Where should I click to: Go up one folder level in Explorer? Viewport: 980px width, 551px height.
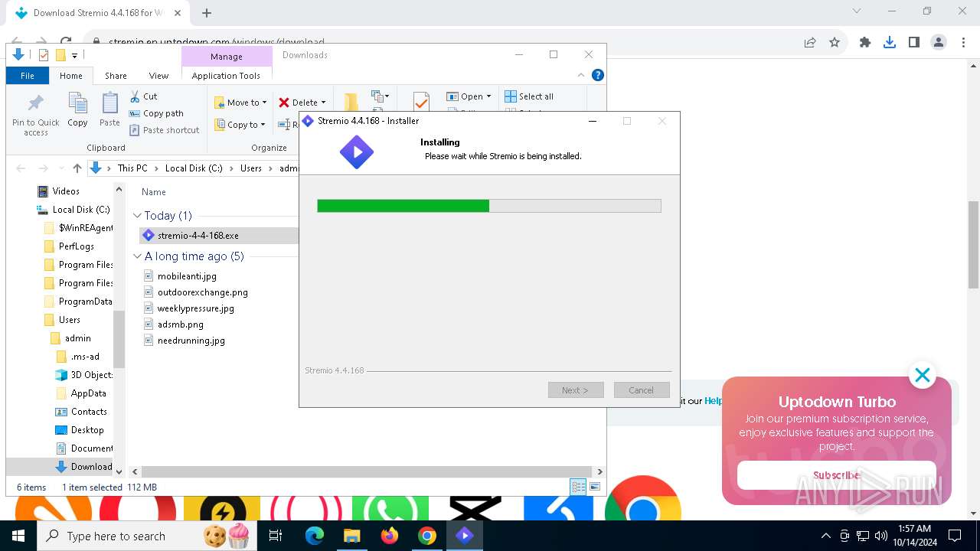[x=77, y=168]
